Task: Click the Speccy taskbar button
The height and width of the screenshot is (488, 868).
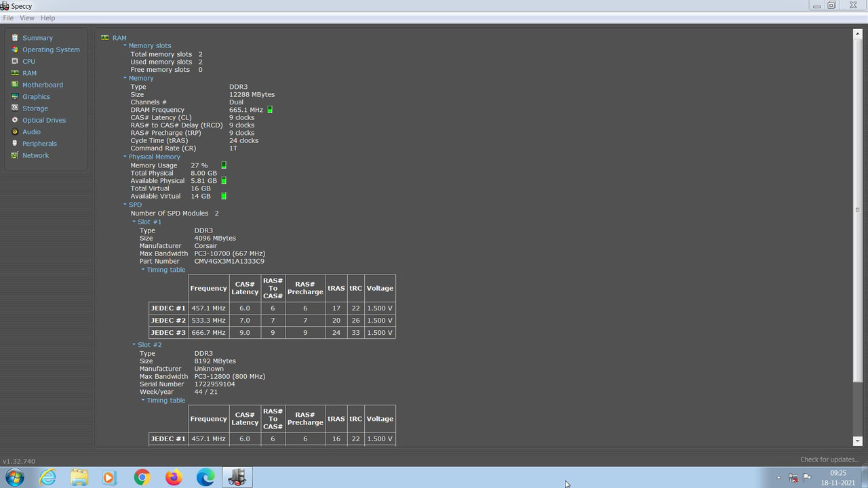Action: (237, 477)
